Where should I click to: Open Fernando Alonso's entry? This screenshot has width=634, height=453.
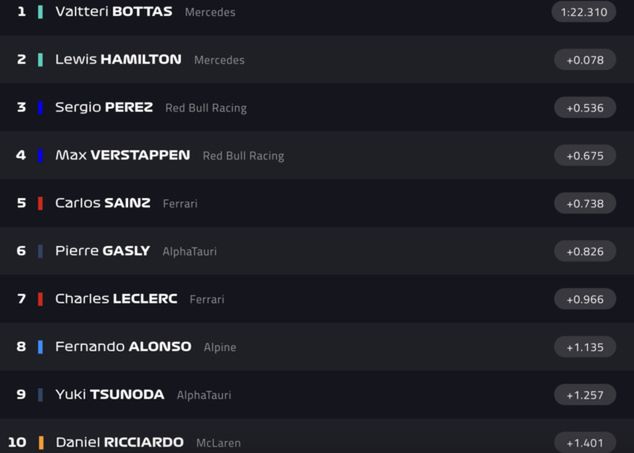pos(123,347)
